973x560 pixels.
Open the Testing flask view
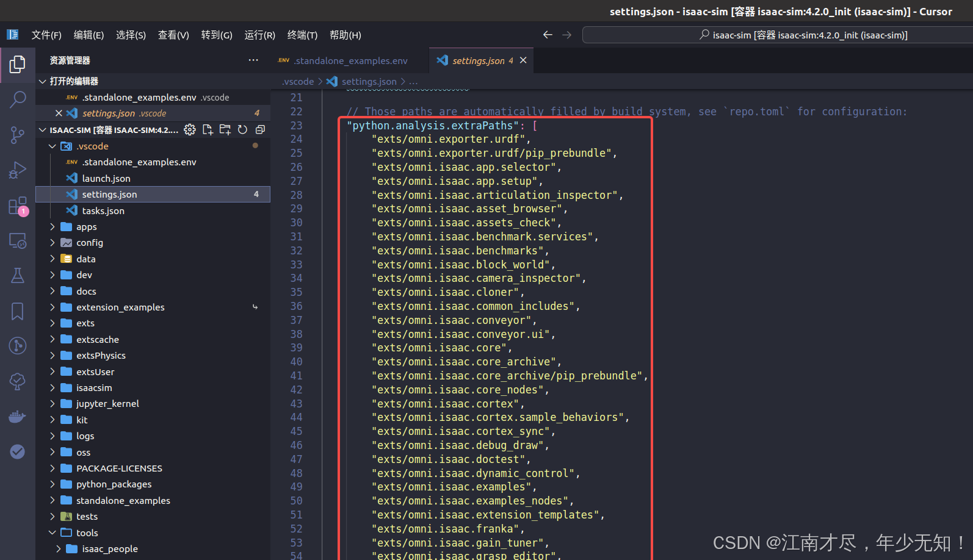(17, 276)
